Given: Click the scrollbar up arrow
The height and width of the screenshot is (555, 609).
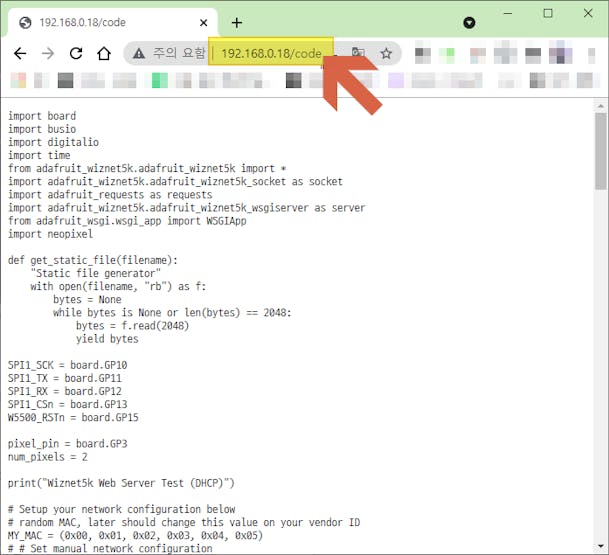Looking at the screenshot, I should tap(600, 106).
